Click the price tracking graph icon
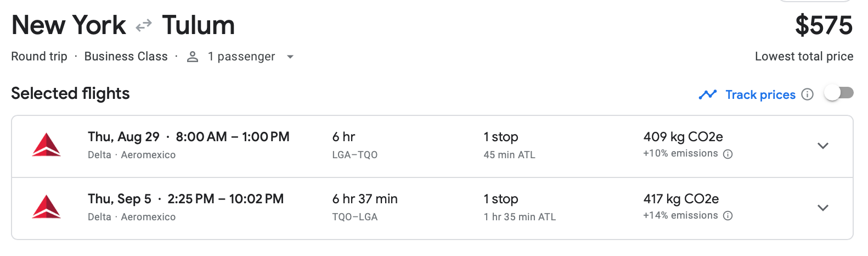This screenshot has width=868, height=256. pos(708,94)
